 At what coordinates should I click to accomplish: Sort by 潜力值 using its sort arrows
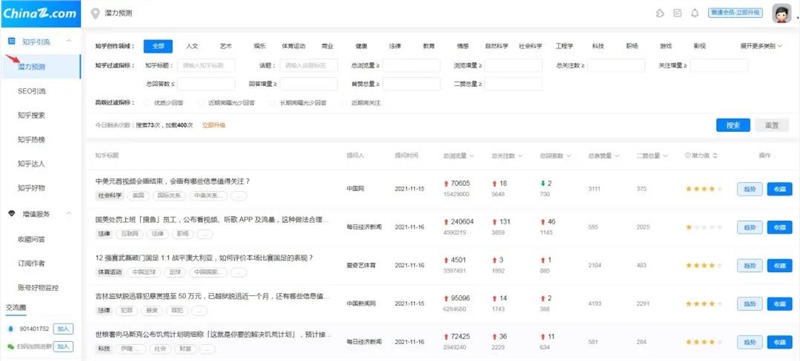(715, 156)
